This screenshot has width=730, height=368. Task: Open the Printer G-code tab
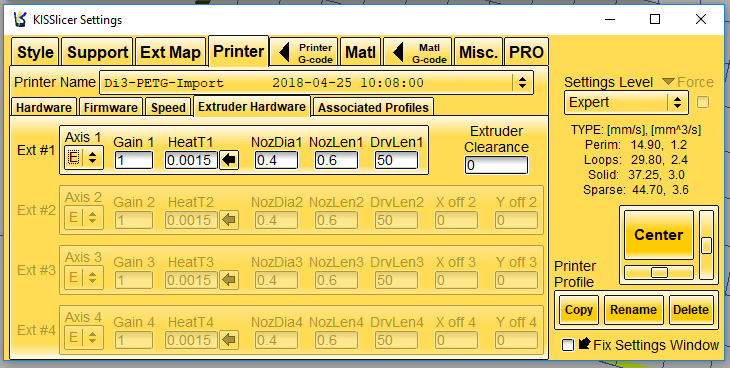[304, 52]
